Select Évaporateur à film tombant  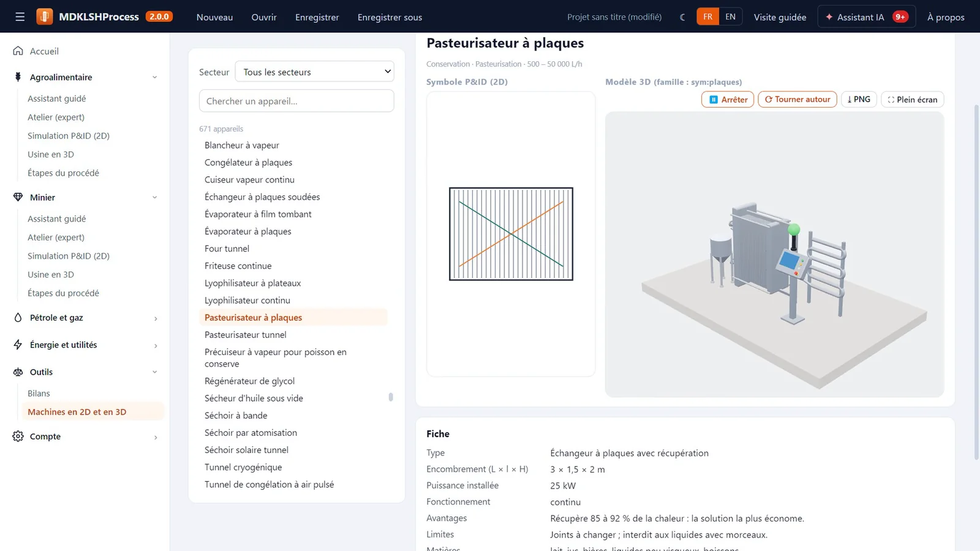point(258,214)
